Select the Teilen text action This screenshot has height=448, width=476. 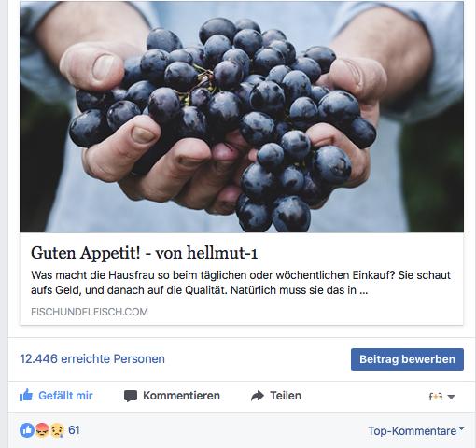286,396
